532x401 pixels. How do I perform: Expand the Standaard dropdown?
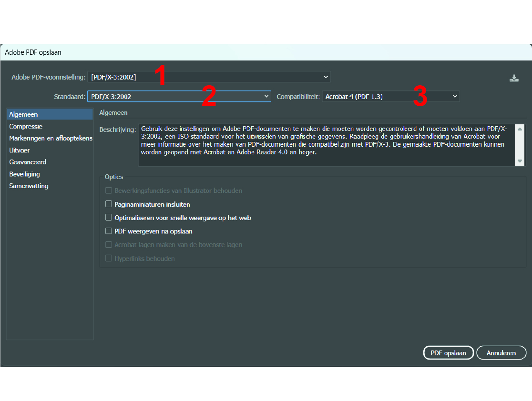[179, 96]
